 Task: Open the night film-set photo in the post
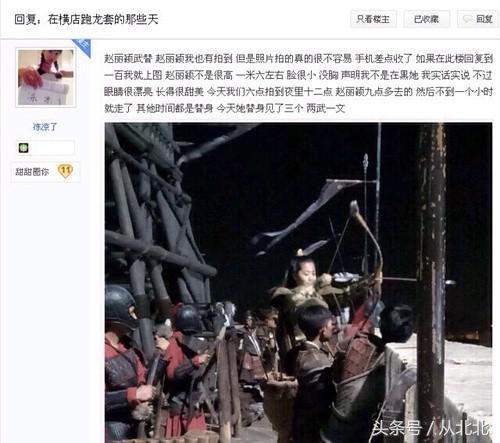298,283
